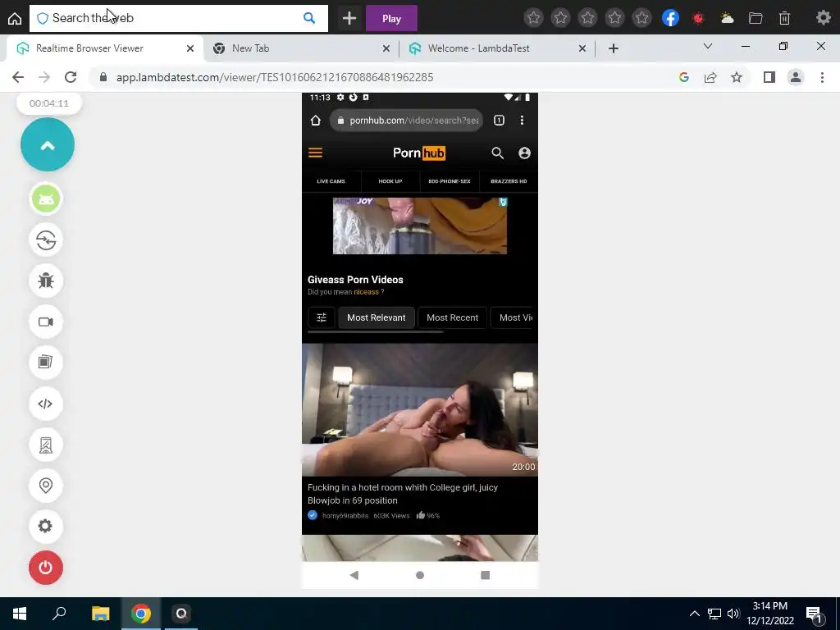Click the home icon in the top launcher bar

tap(15, 18)
